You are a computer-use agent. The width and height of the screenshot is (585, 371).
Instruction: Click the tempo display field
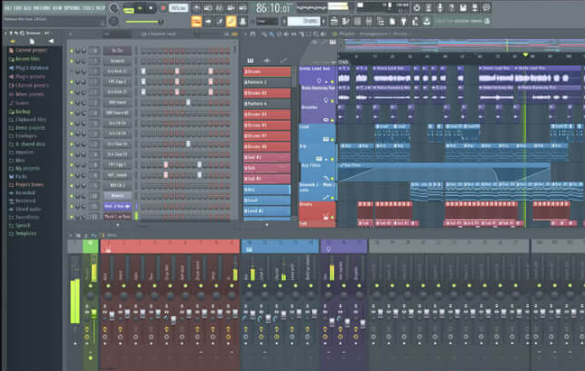click(178, 8)
